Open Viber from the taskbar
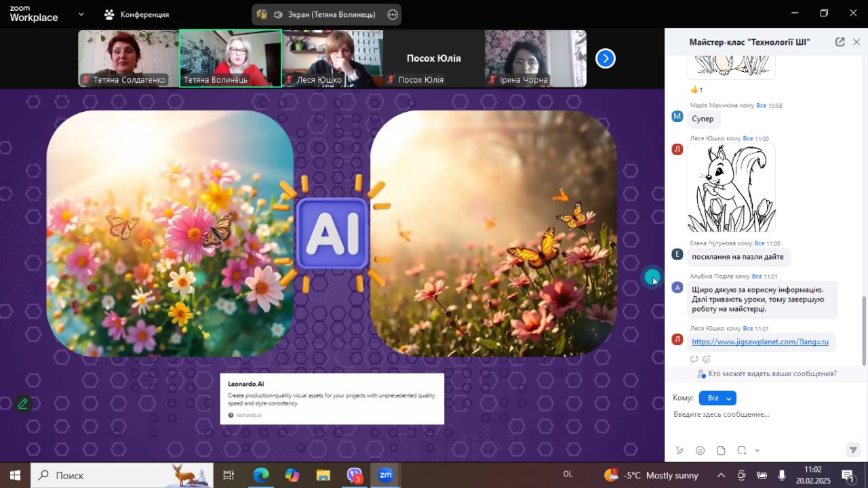This screenshot has width=868, height=488. (355, 476)
